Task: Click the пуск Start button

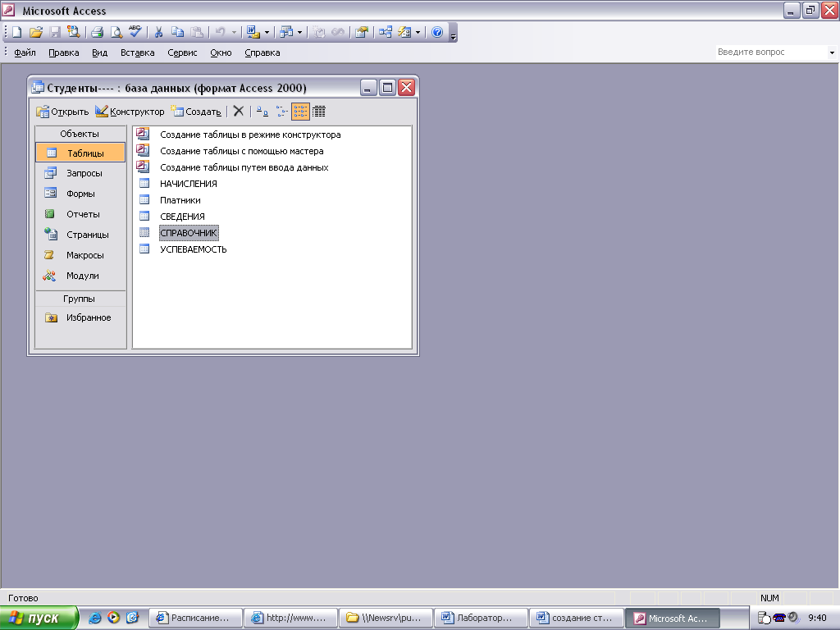Action: 39,619
